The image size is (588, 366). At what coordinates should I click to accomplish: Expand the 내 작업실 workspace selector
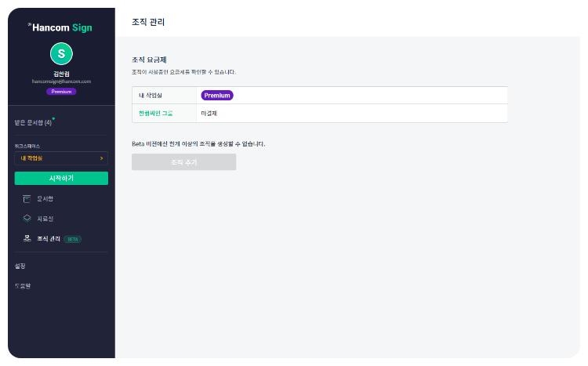tap(61, 158)
